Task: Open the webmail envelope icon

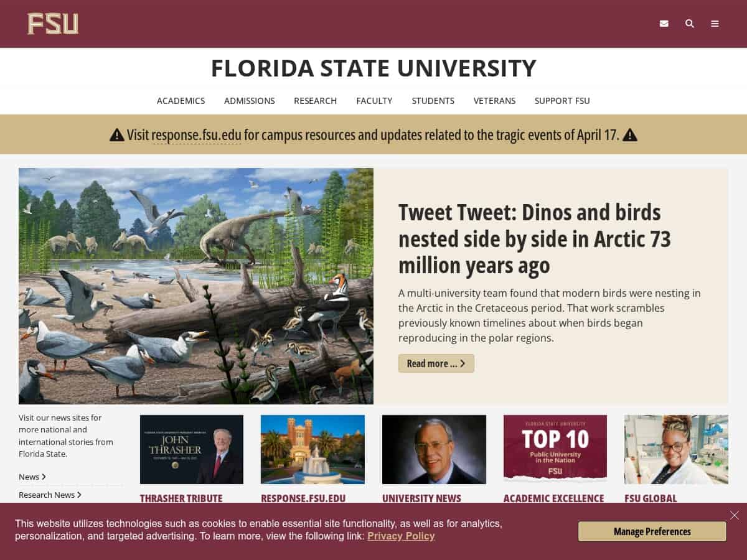Action: point(664,24)
